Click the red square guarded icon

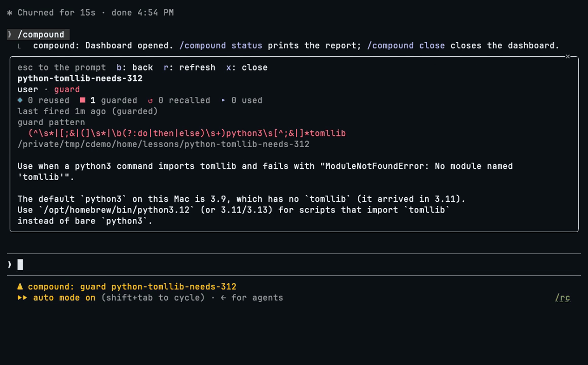(x=83, y=100)
